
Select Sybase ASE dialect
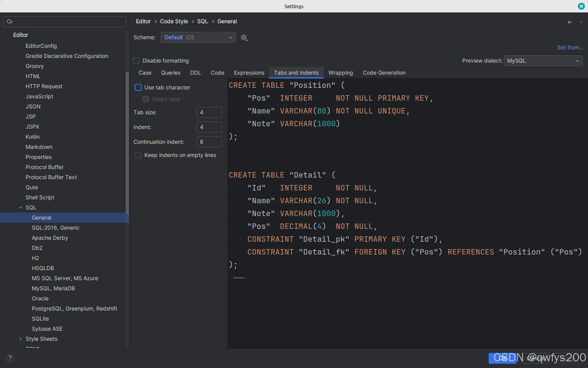click(47, 329)
